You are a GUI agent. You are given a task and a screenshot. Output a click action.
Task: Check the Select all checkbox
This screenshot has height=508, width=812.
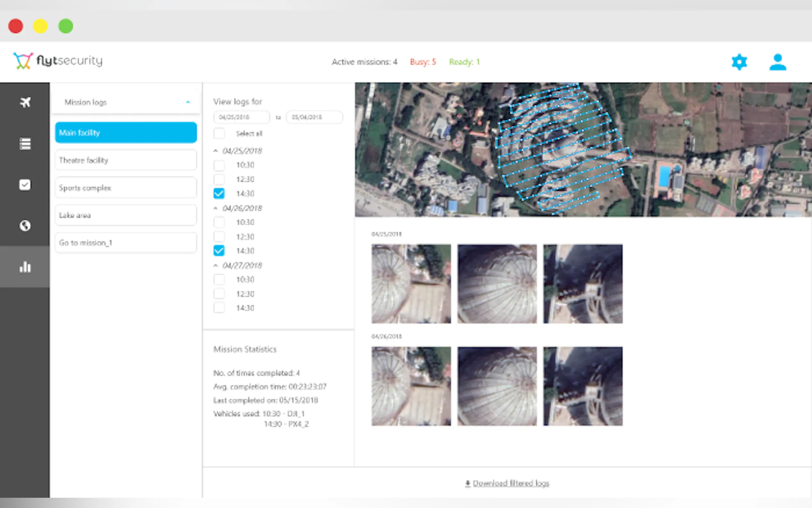point(219,134)
